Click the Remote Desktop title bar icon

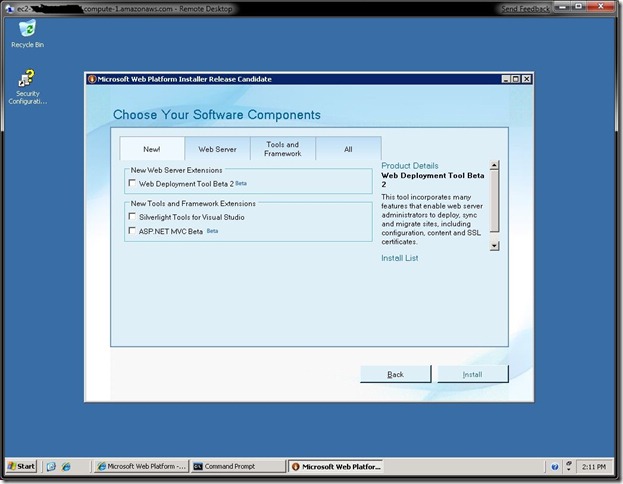(10, 8)
